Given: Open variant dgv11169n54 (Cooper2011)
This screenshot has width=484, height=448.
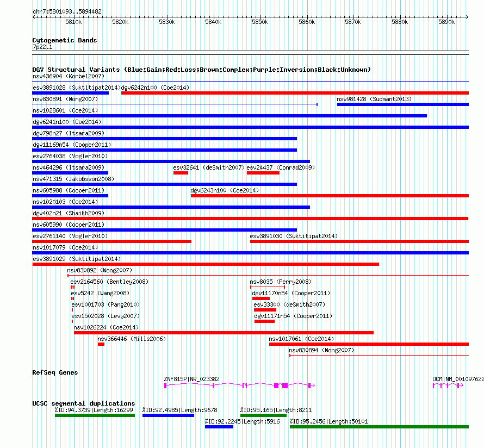Looking at the screenshot, I should coord(72,145).
